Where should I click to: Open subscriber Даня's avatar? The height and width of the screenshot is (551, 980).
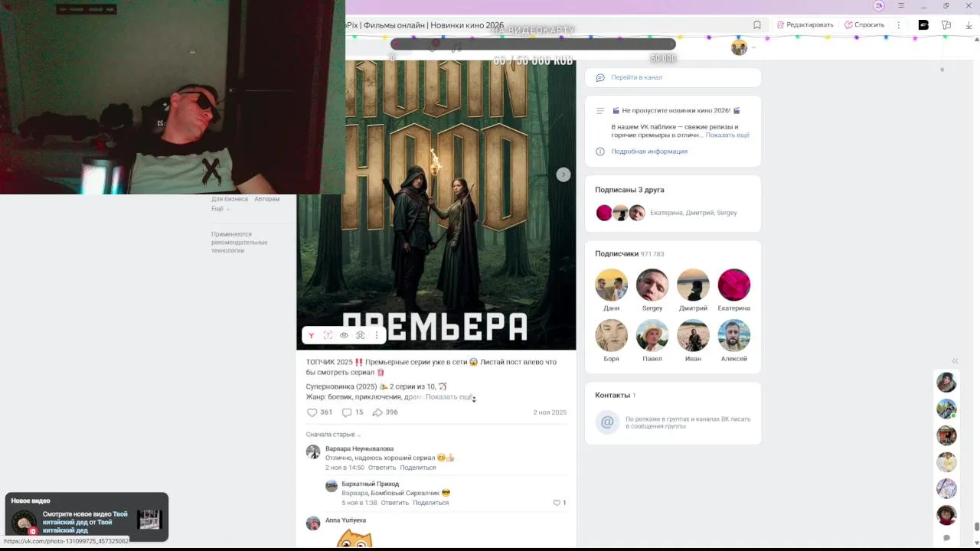611,285
